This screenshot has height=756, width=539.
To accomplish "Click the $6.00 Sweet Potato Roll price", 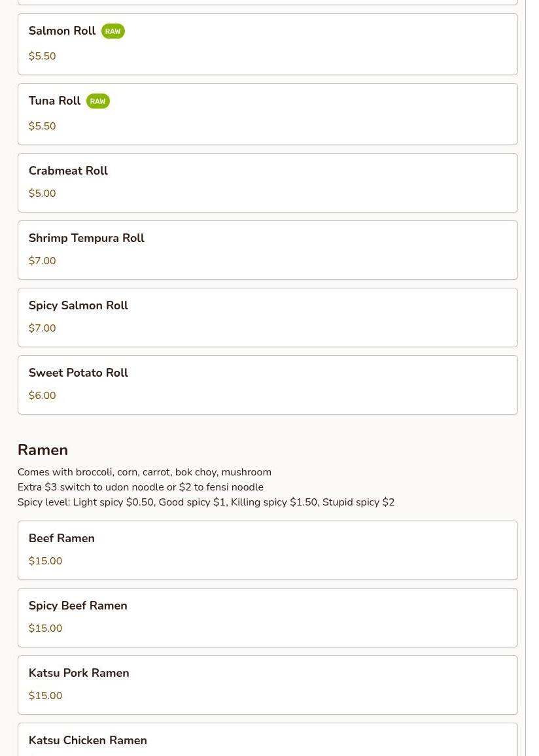I will point(42,396).
